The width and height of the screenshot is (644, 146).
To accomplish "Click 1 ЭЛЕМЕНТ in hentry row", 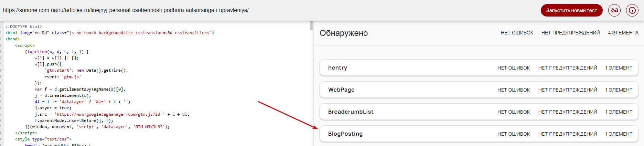I will 619,68.
